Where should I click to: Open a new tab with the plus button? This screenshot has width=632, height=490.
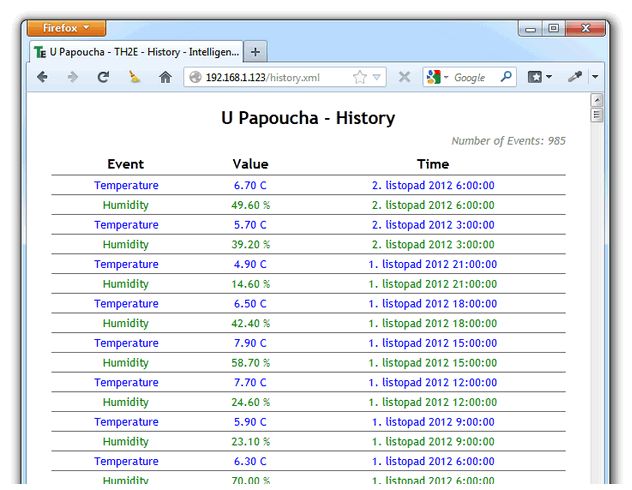click(256, 52)
